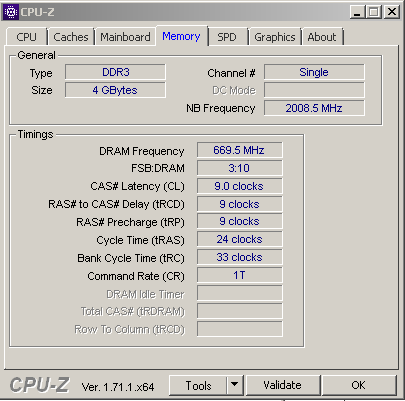The image size is (405, 401).
Task: Select the NB Frequency value box
Action: [x=314, y=108]
